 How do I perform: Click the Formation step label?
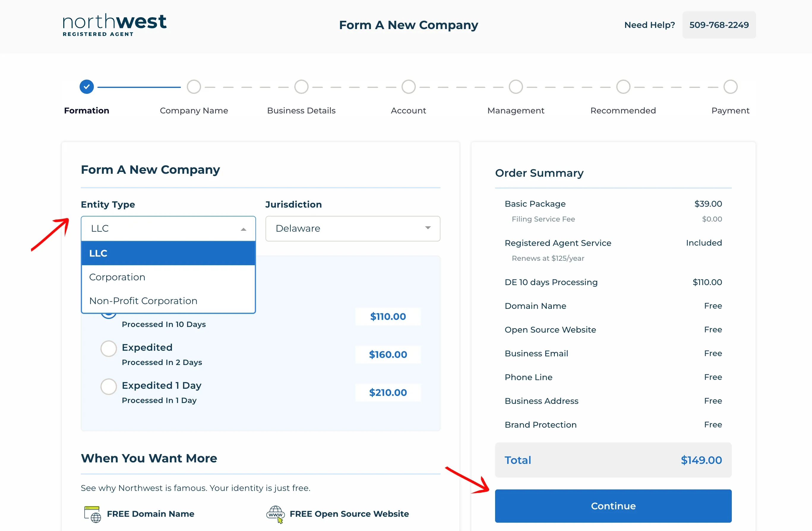(87, 110)
